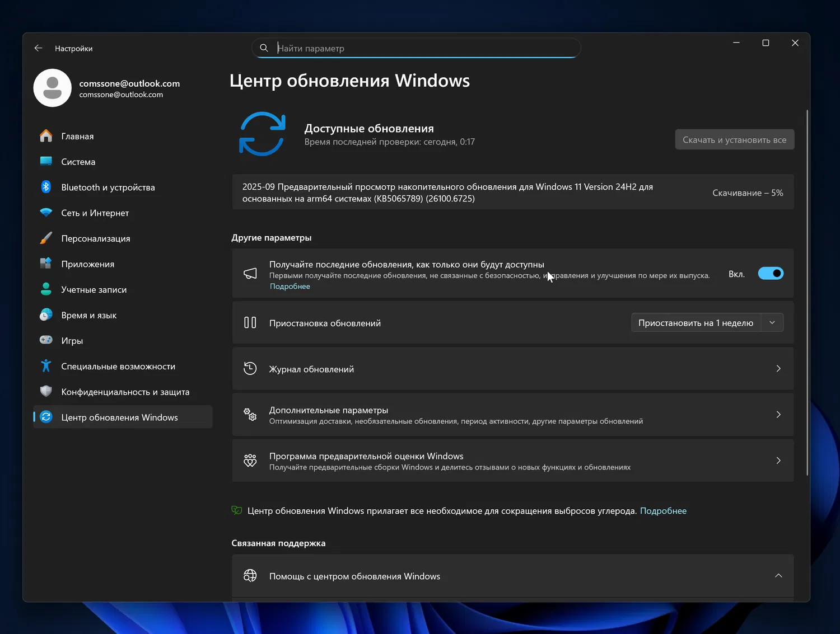Click the Personalization paintbrush icon
This screenshot has width=840, height=634.
pyautogui.click(x=46, y=238)
